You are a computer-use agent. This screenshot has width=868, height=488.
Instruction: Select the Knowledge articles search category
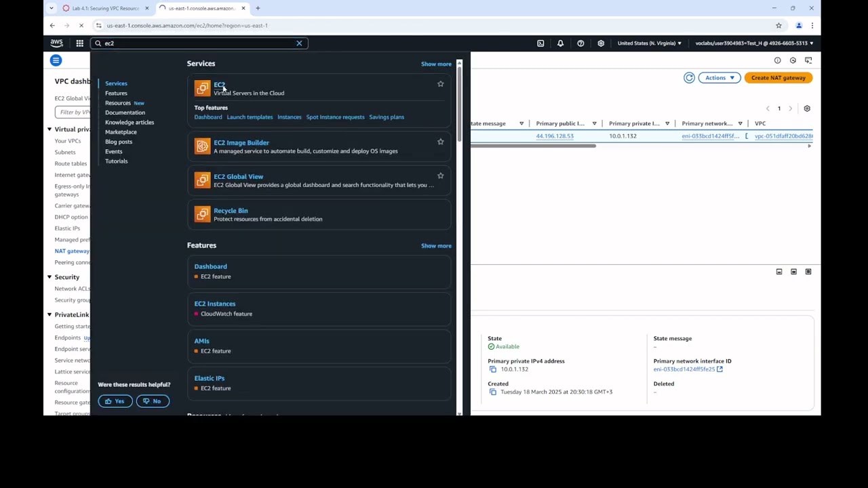point(130,123)
